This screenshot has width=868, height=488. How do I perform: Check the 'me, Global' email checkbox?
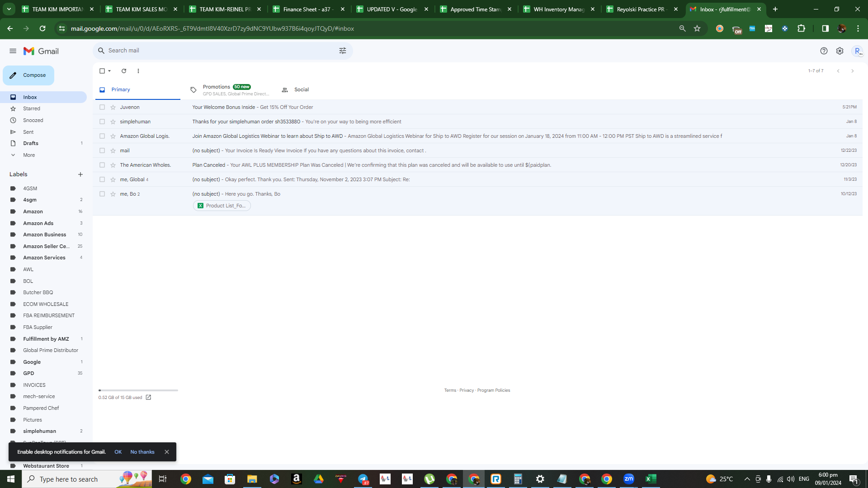tap(102, 179)
